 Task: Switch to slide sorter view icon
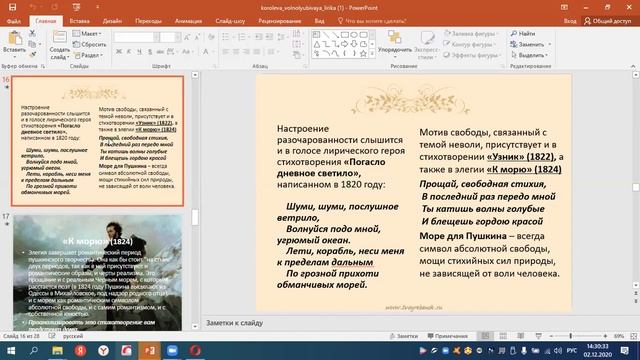(503, 336)
